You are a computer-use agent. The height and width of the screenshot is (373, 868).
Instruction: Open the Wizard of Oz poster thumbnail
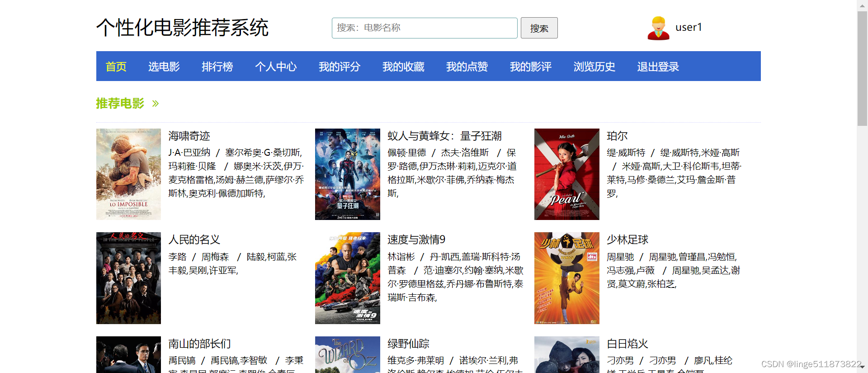[348, 354]
